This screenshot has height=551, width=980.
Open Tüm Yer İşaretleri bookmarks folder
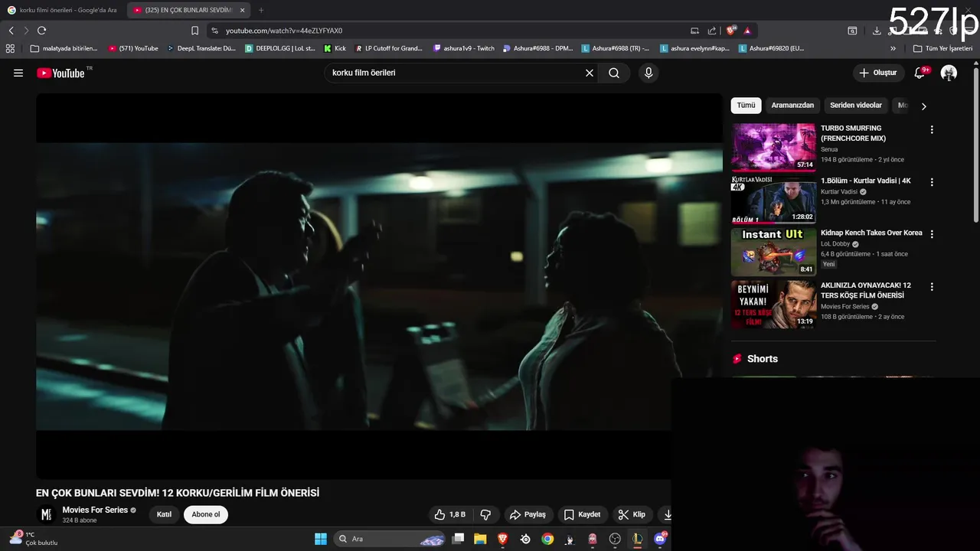[943, 48]
